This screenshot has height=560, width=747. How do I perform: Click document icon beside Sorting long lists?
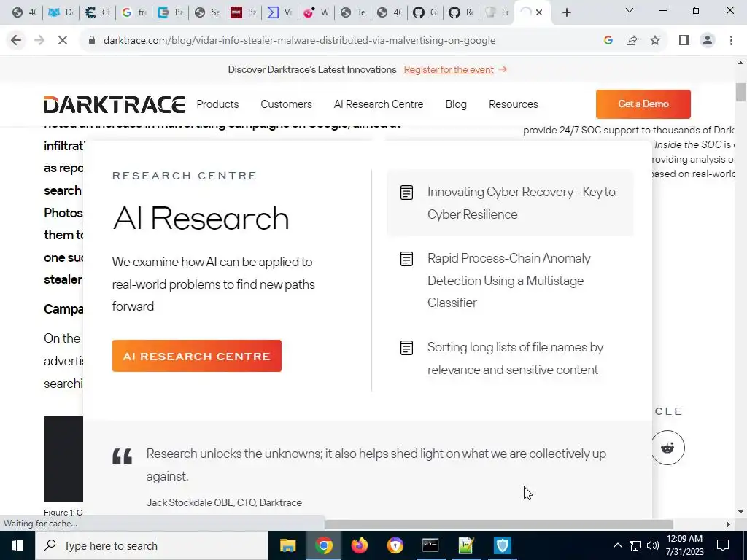pyautogui.click(x=406, y=348)
